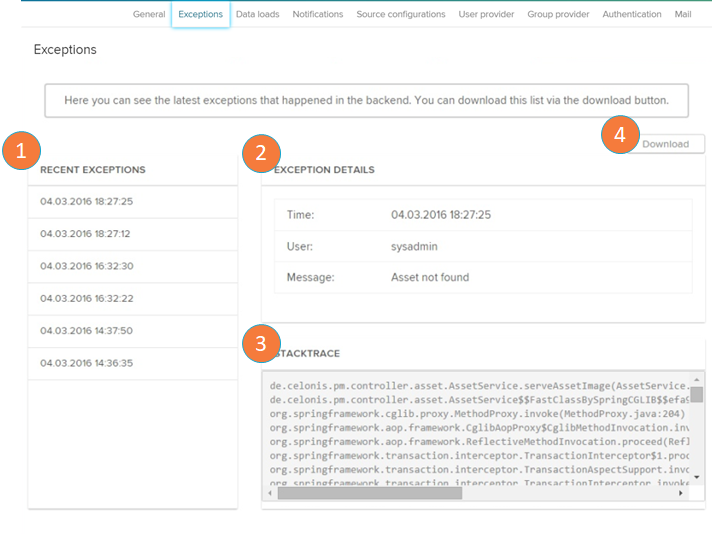Viewport: 712px width, 534px height.
Task: Open the Mail tab
Action: [x=683, y=14]
